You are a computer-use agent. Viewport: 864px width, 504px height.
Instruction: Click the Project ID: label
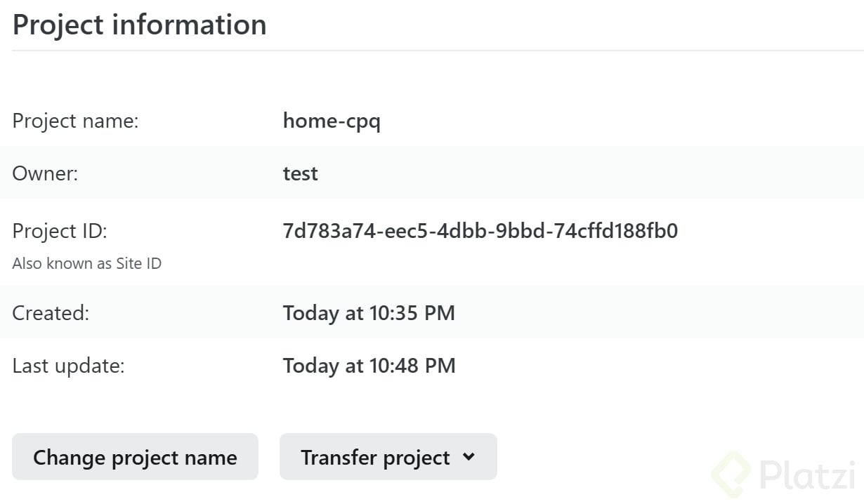click(60, 231)
